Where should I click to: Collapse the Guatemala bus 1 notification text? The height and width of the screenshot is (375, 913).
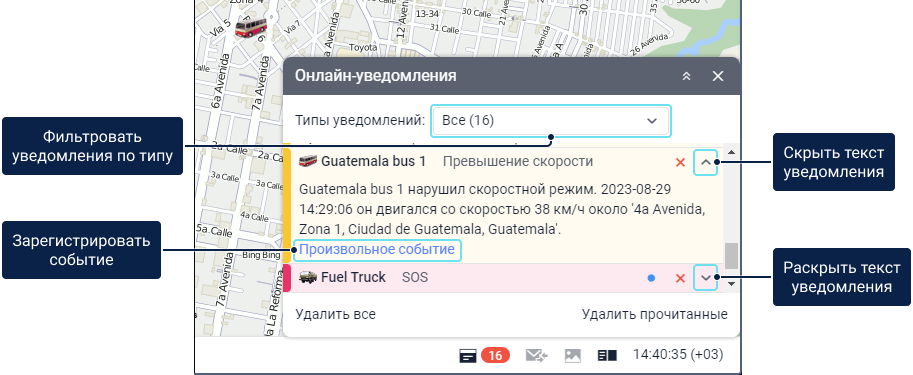[706, 162]
